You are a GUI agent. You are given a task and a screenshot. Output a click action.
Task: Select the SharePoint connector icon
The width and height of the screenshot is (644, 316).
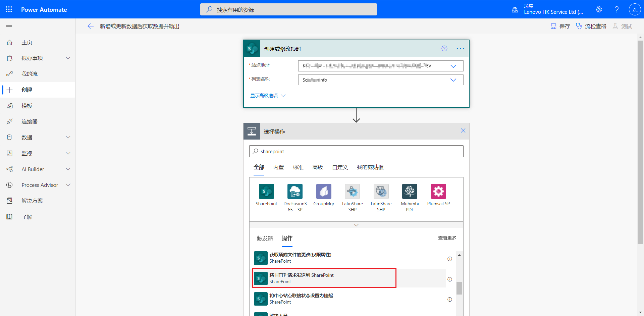pos(266,191)
